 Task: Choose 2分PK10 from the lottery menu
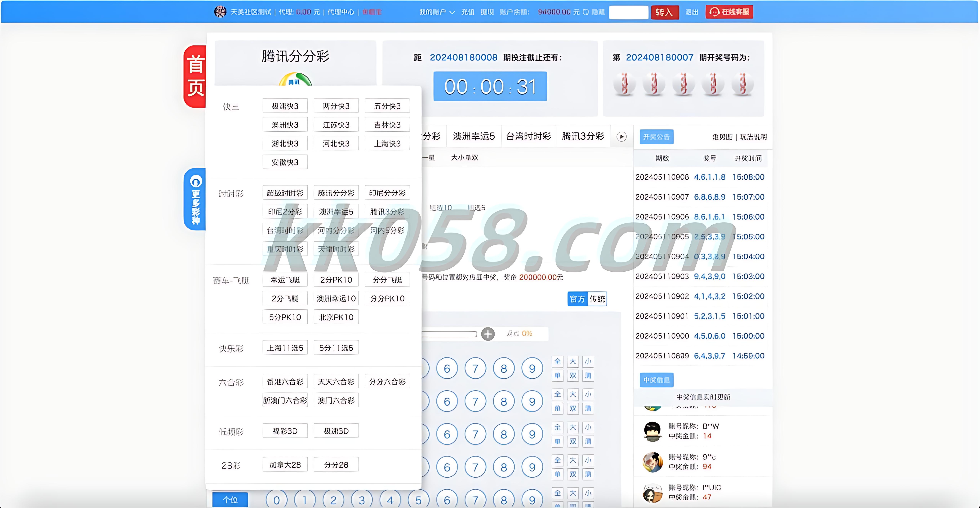pos(336,279)
